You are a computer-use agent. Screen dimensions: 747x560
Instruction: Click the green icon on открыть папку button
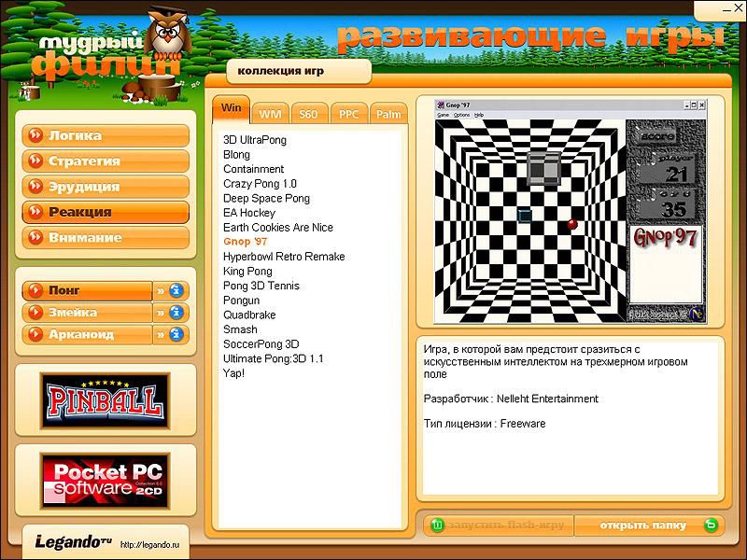711,525
